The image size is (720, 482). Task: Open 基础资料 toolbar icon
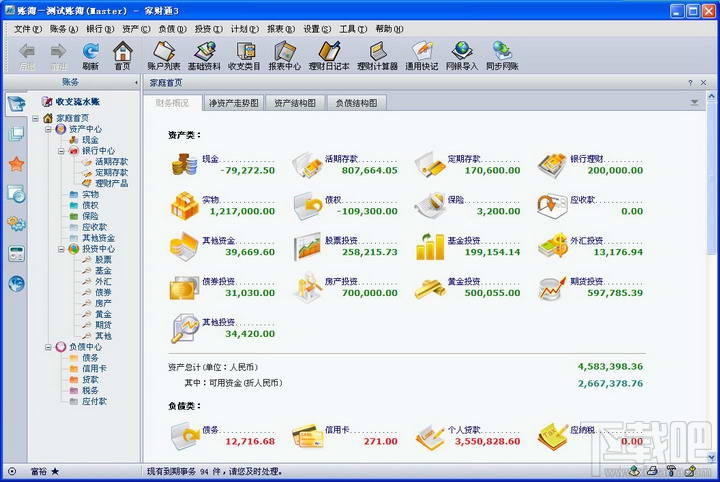click(204, 56)
